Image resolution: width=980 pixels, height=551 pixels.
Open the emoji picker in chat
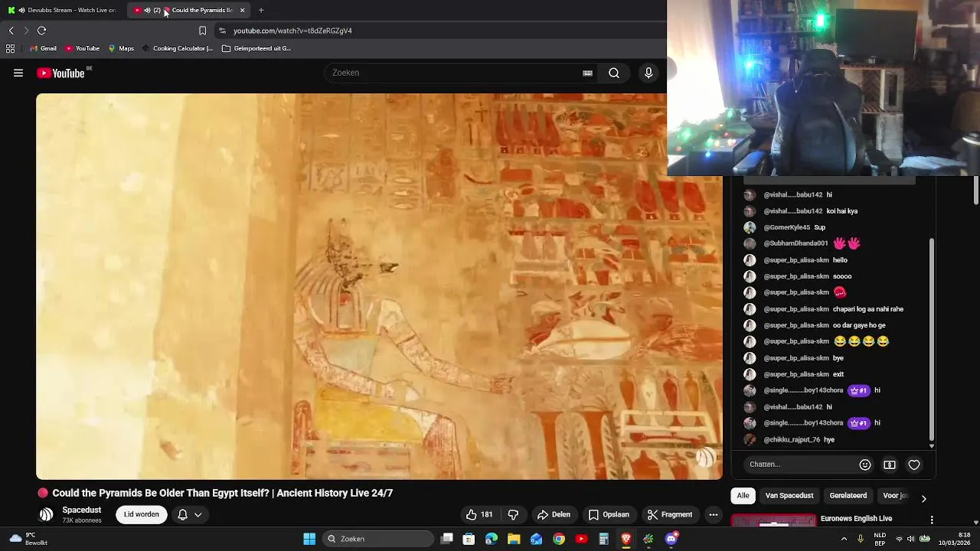point(865,465)
